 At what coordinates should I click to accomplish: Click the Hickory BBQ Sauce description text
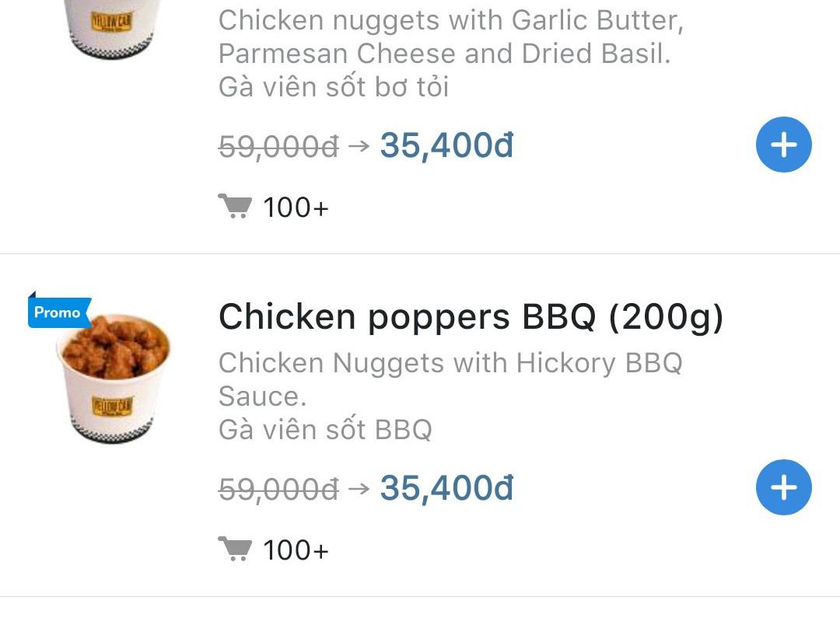450,379
